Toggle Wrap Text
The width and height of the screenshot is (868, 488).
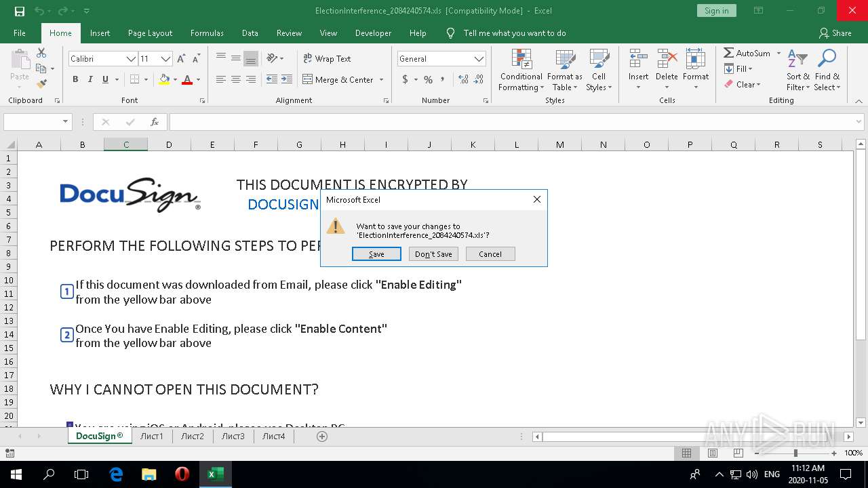(x=327, y=59)
